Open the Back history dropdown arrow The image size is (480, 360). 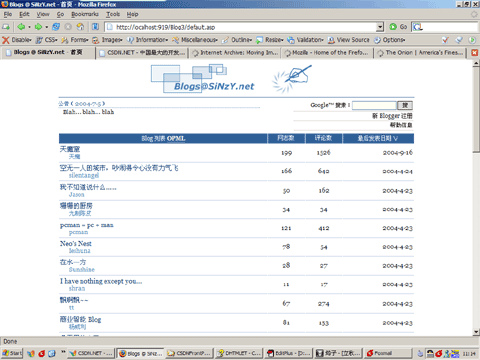click(29, 27)
